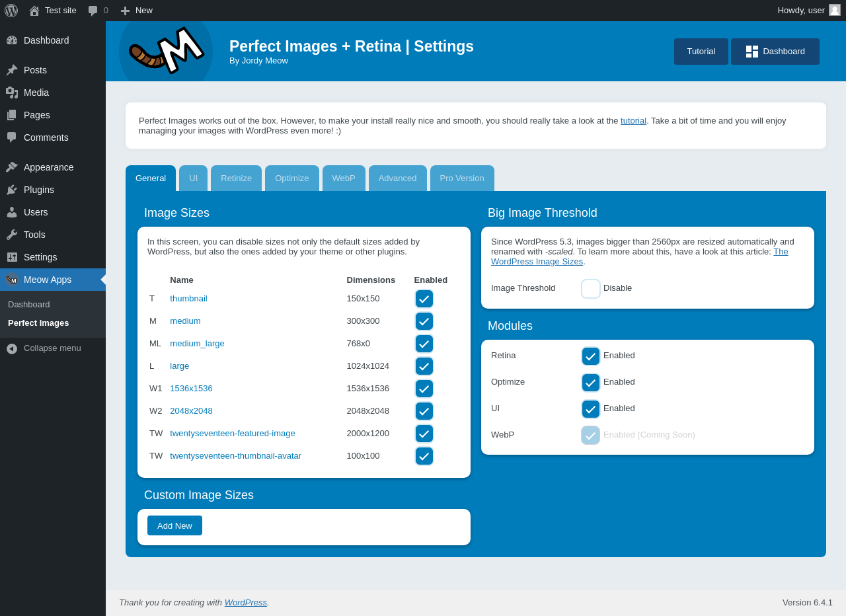Click twentyseventeen-featured-image name link
The height and width of the screenshot is (616, 846).
click(233, 434)
